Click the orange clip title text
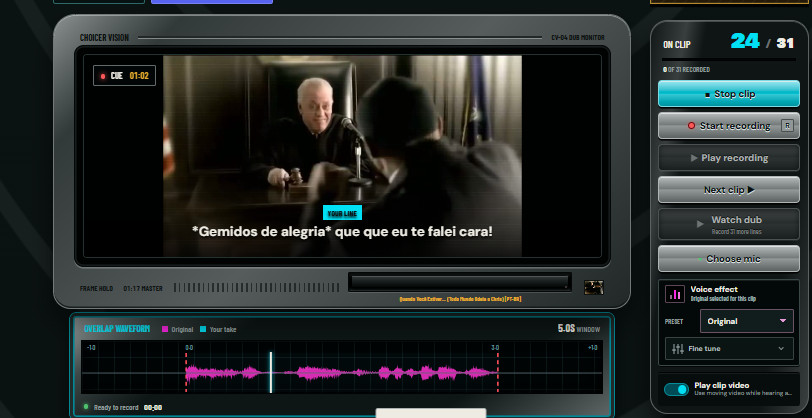812x418 pixels. pos(460,299)
